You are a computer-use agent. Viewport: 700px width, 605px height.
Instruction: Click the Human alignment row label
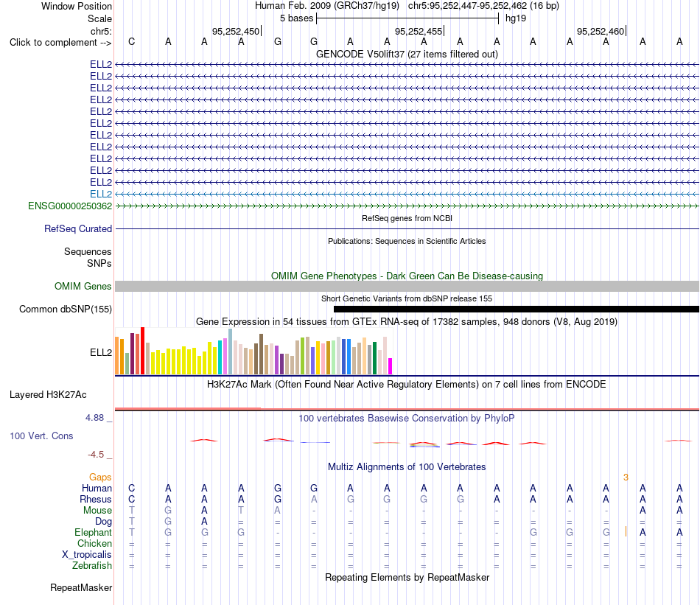(x=97, y=489)
